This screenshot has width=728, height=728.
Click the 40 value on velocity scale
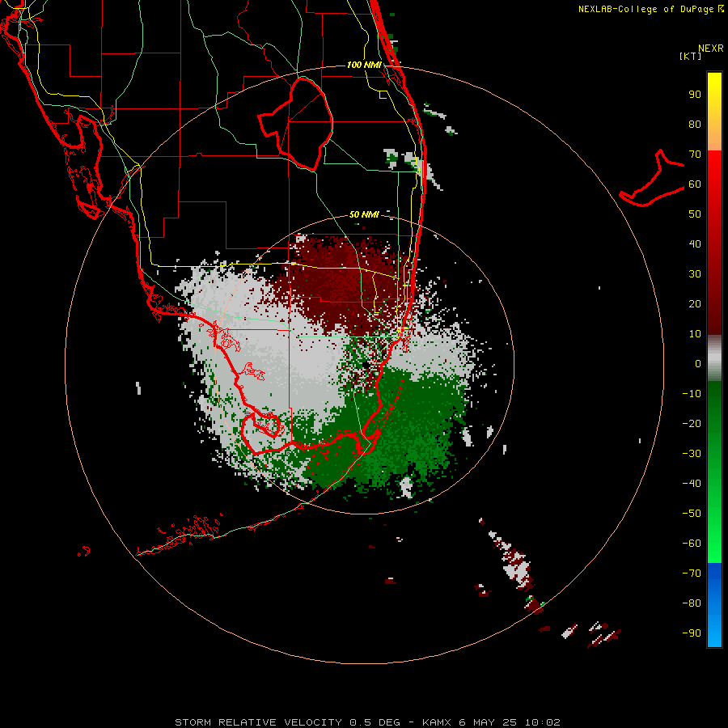pyautogui.click(x=695, y=243)
